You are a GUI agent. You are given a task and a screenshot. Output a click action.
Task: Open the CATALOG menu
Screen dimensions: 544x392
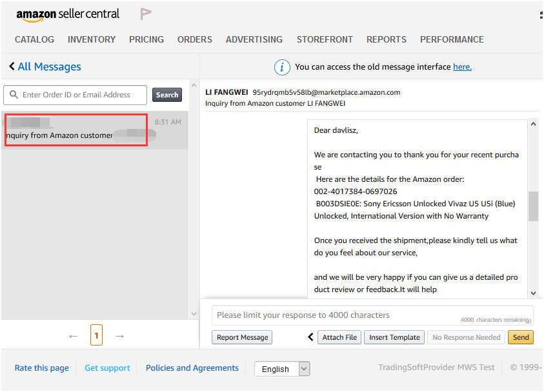(34, 39)
